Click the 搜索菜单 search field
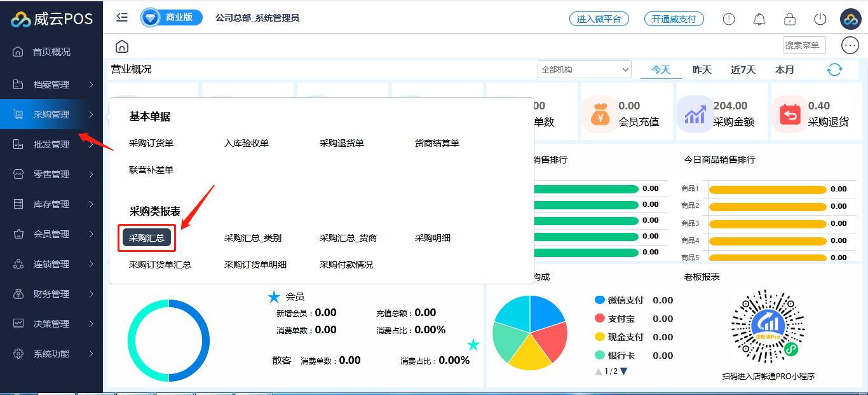 pos(803,45)
